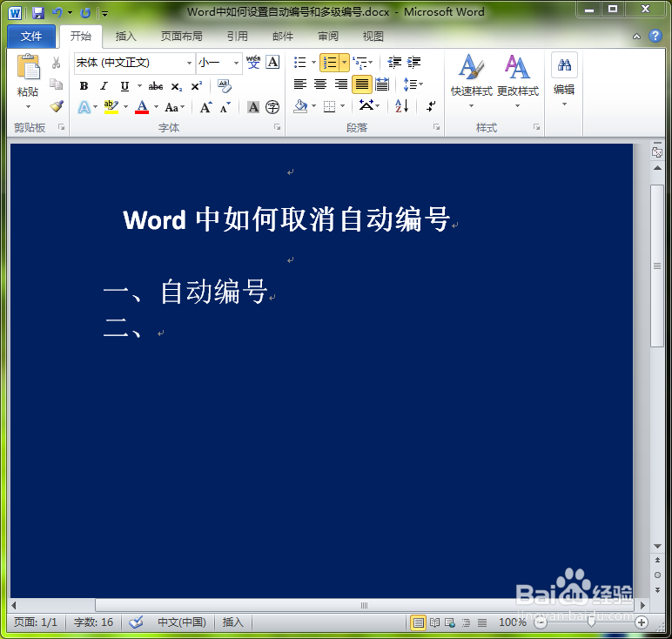This screenshot has width=672, height=639.
Task: Toggle Italic formatting
Action: coord(104,86)
